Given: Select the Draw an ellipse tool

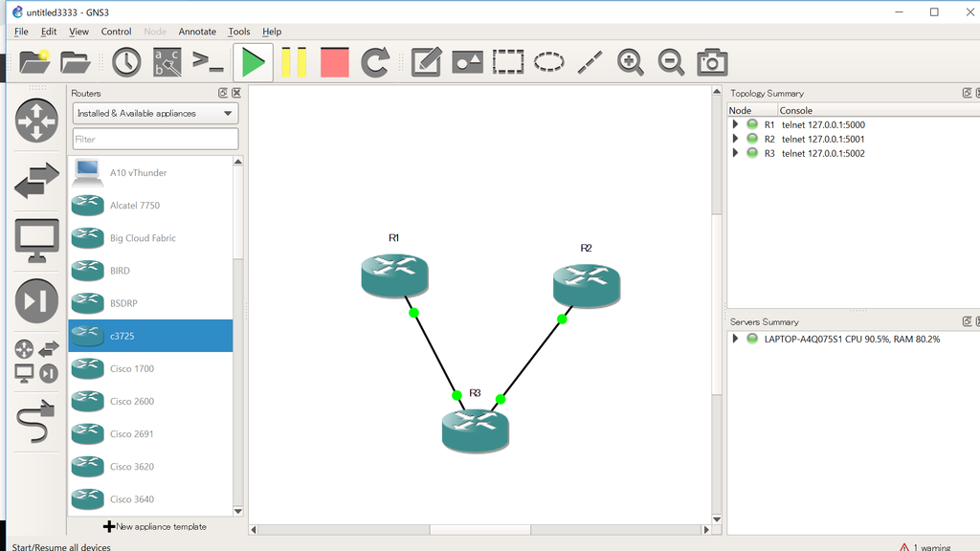Looking at the screenshot, I should 548,62.
